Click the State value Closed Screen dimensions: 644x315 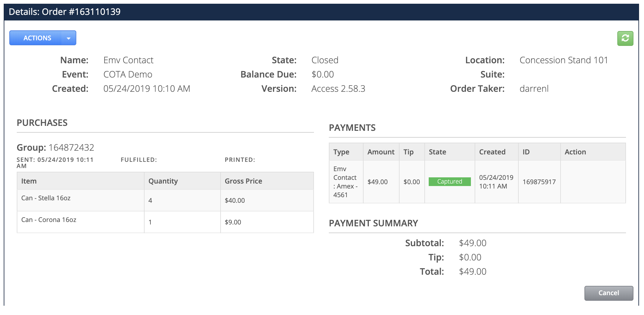[x=325, y=60]
